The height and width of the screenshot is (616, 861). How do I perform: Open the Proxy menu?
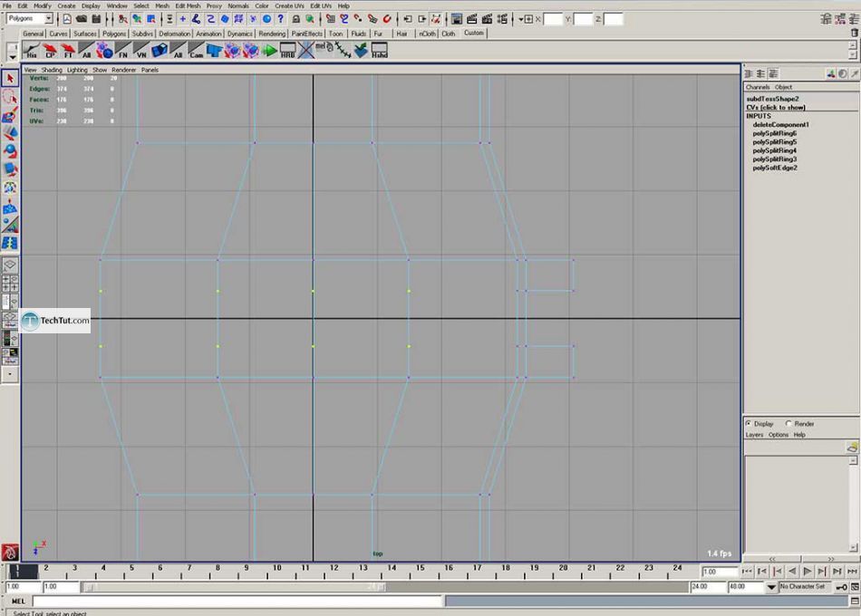pyautogui.click(x=214, y=5)
